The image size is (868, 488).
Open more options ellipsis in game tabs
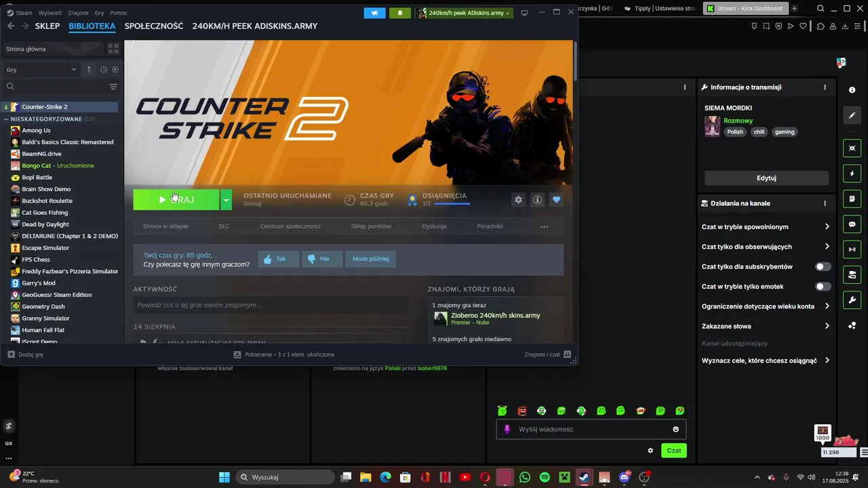(544, 226)
